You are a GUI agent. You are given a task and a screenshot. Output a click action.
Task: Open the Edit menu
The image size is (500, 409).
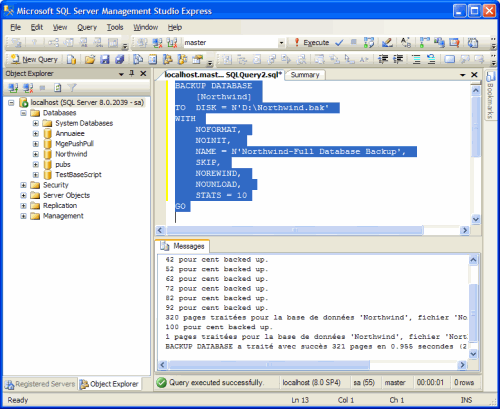coord(37,27)
